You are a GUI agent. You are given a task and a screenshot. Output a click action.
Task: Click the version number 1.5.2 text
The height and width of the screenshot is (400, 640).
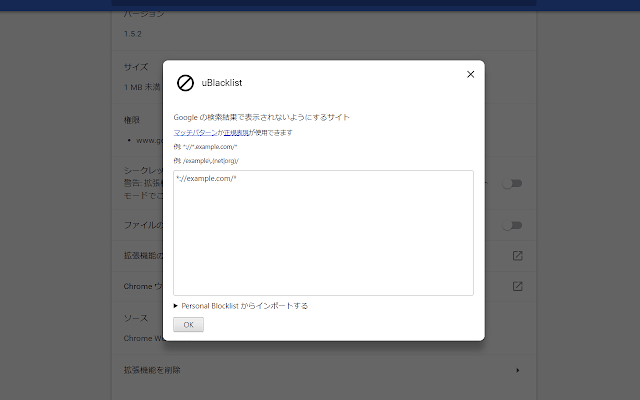pos(133,34)
